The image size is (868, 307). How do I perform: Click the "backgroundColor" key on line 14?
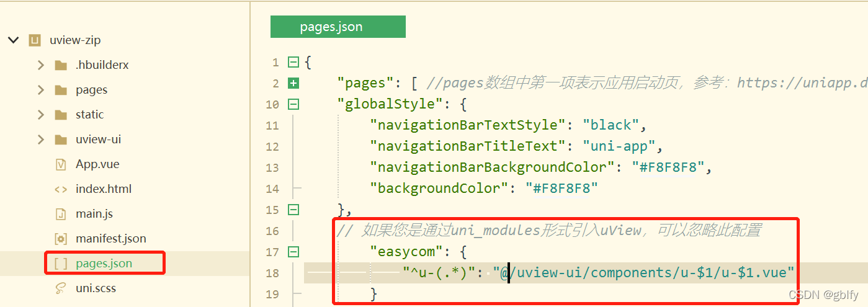click(x=439, y=189)
